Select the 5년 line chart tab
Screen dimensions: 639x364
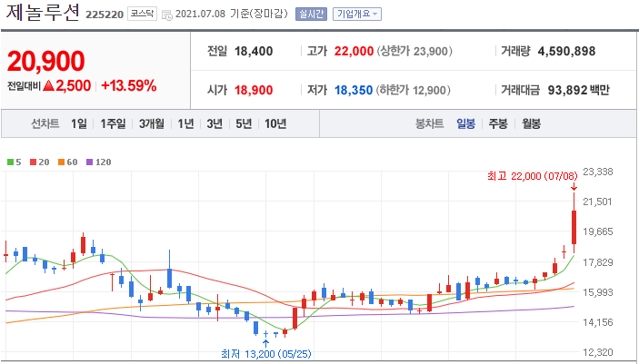point(244,123)
